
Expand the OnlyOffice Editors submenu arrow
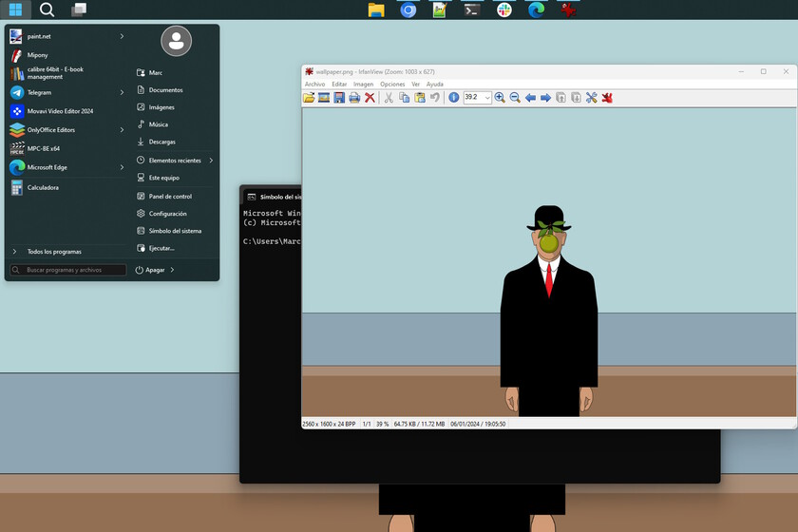[122, 130]
